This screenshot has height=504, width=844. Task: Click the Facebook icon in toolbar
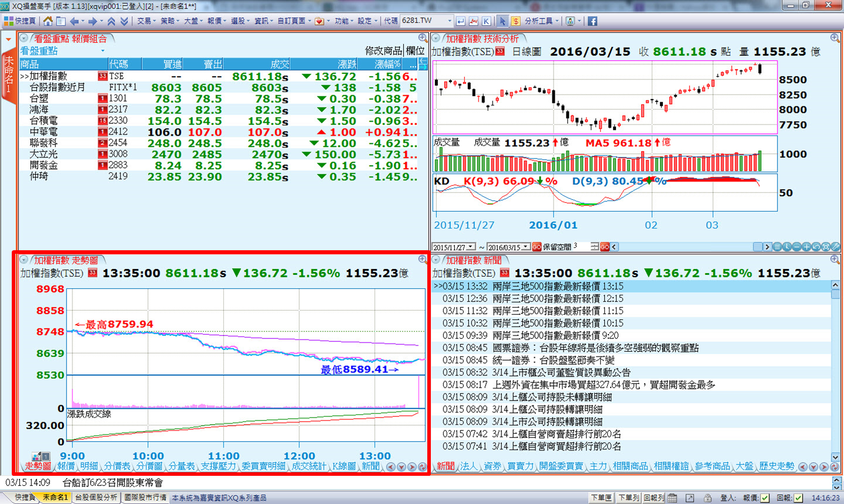592,21
